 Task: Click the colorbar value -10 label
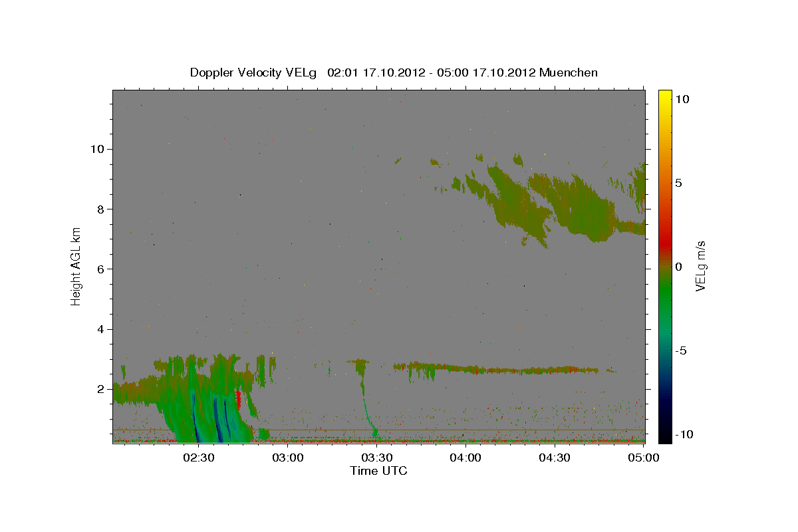[x=684, y=434]
